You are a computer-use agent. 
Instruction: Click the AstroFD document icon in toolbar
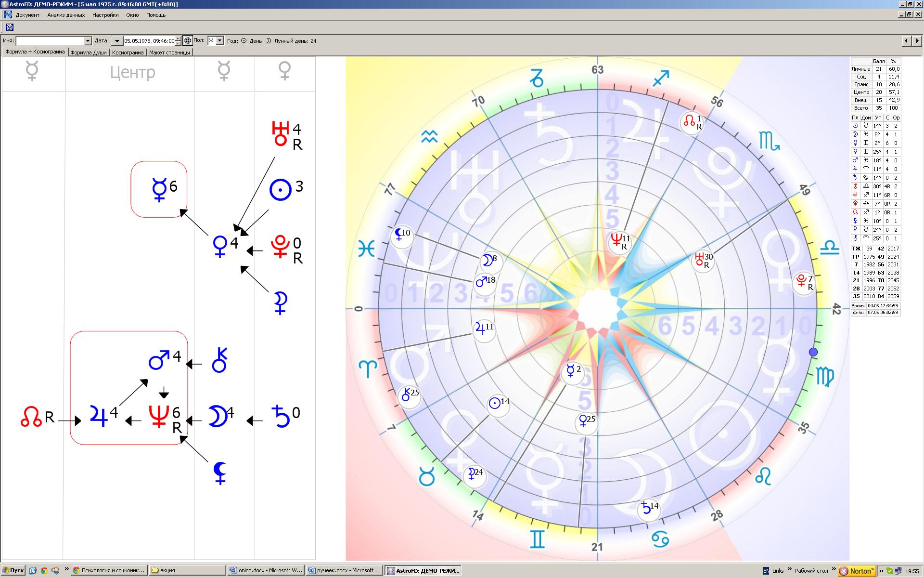click(x=9, y=27)
